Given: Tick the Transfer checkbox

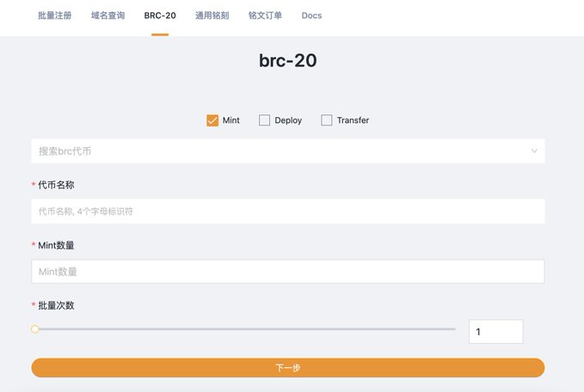Looking at the screenshot, I should click(x=327, y=120).
